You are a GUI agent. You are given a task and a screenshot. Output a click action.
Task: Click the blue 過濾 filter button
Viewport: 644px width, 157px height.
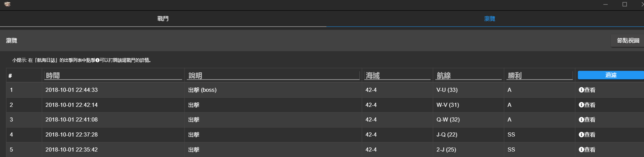coord(611,75)
